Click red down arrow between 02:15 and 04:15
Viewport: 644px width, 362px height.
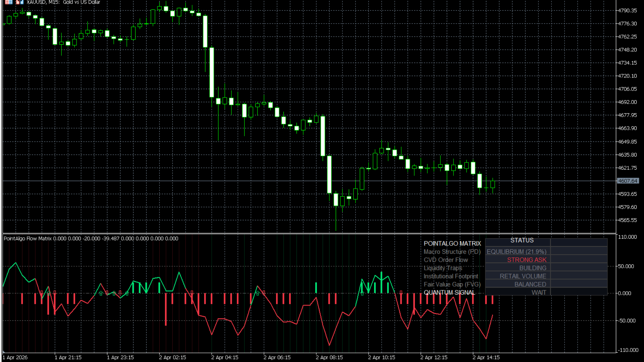192,293
